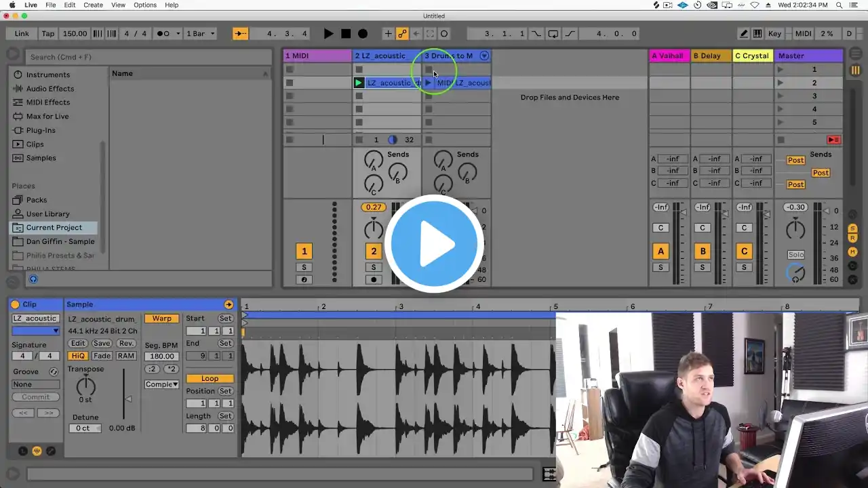This screenshot has width=868, height=488.
Task: Enable MIDI Arrangement Overdub plus button
Action: 388,34
